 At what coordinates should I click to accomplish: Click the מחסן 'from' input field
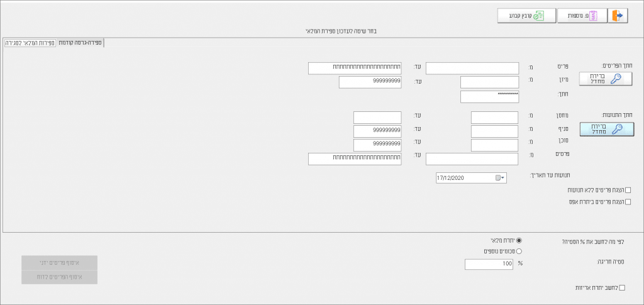tap(494, 118)
